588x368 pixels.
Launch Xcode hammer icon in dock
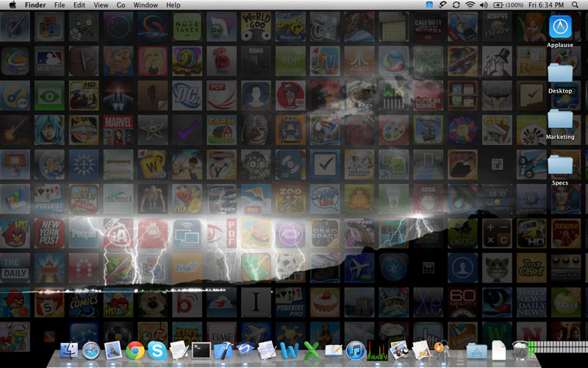tap(223, 351)
